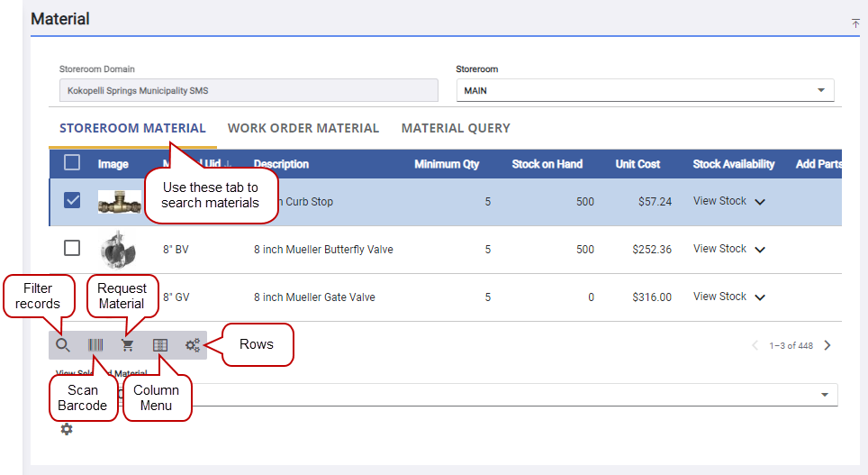The height and width of the screenshot is (475, 868).
Task: Click the scan barcode icon
Action: click(x=95, y=345)
